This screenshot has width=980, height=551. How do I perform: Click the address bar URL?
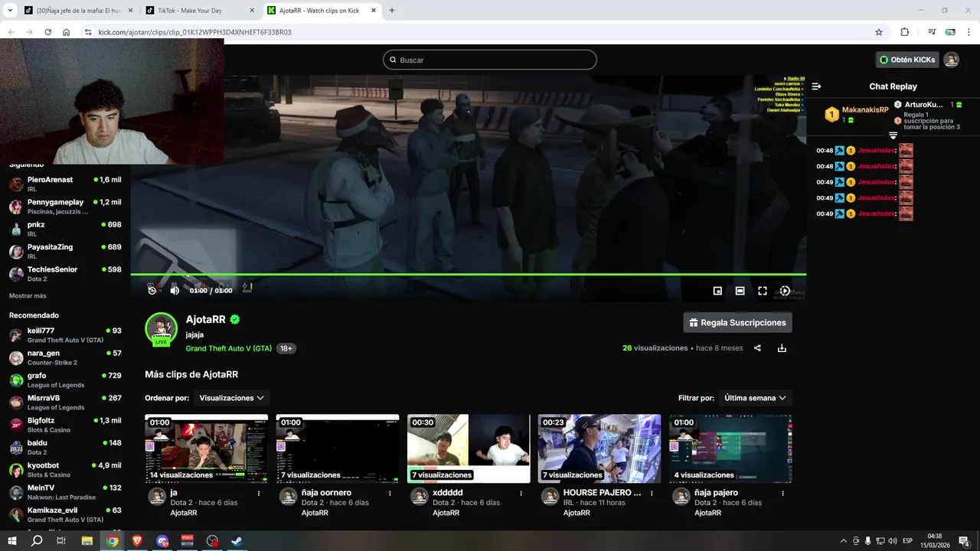pyautogui.click(x=194, y=32)
